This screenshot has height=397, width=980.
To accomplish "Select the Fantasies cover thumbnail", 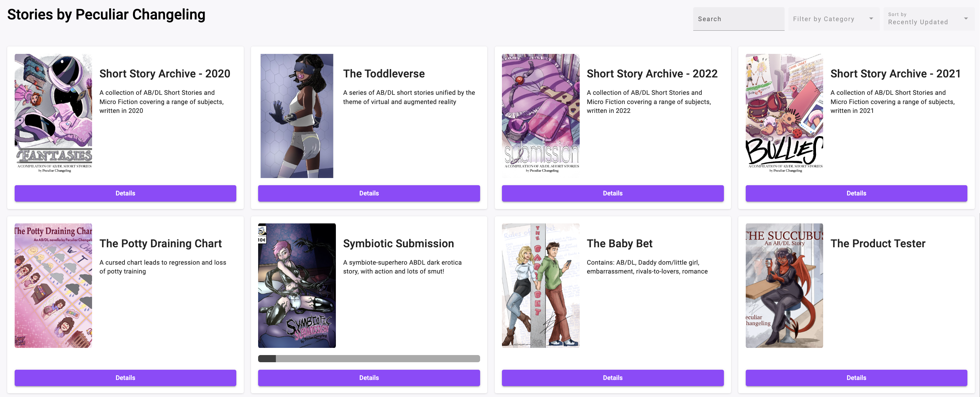I will click(x=53, y=114).
